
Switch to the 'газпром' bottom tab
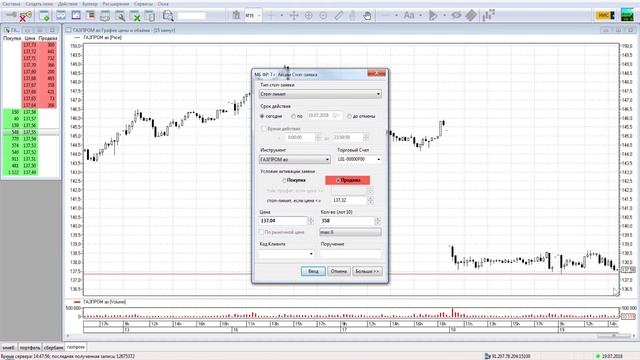click(76, 347)
